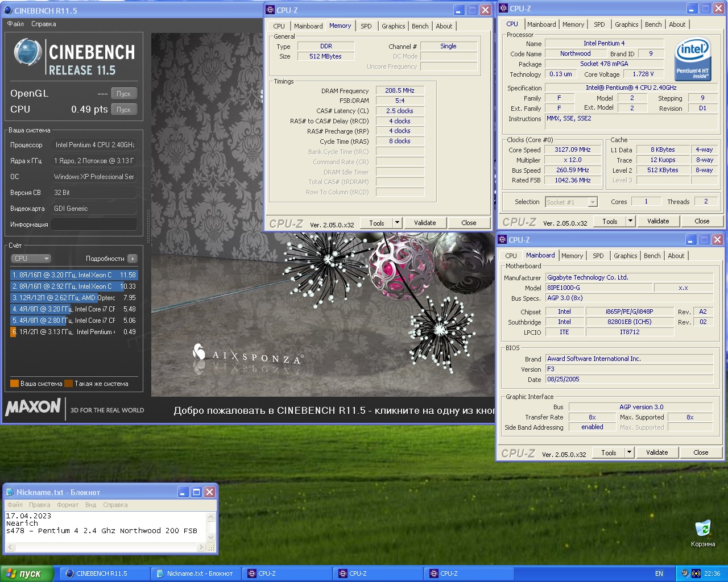
Task: Click Validate in Mainboard CPU-Z window
Action: coord(657,452)
